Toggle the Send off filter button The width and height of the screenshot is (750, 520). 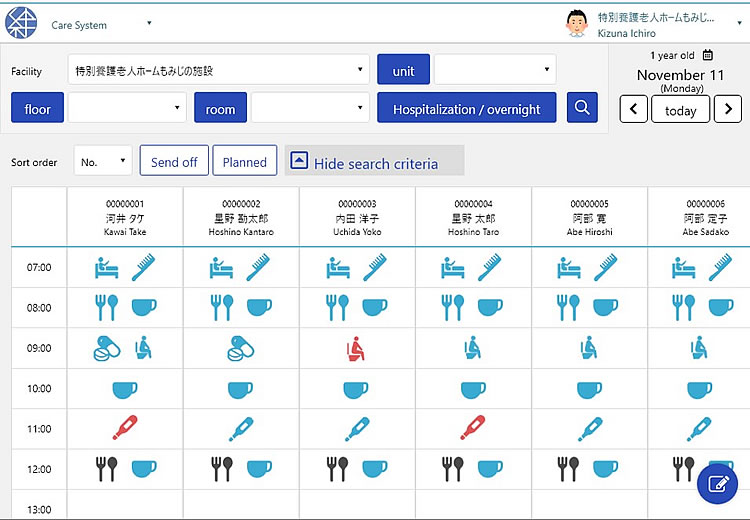(174, 161)
